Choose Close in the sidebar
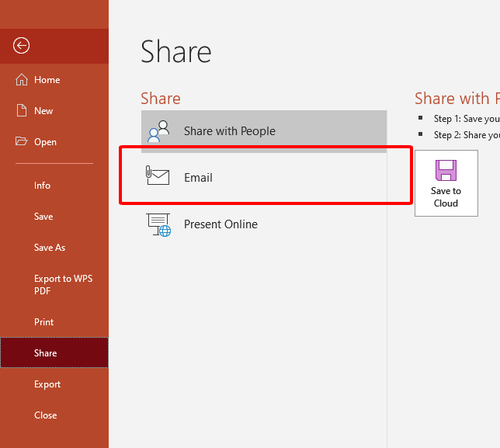Viewport: 500px width, 448px height. click(54, 415)
